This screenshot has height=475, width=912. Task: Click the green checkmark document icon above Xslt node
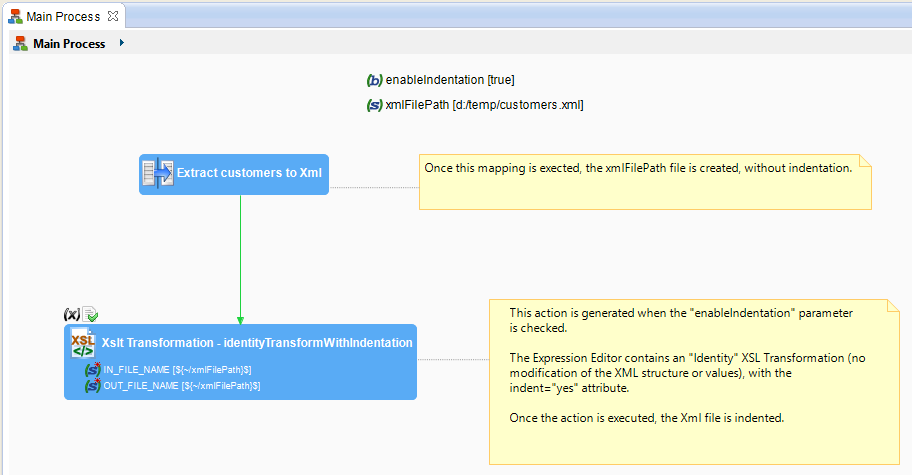(89, 314)
